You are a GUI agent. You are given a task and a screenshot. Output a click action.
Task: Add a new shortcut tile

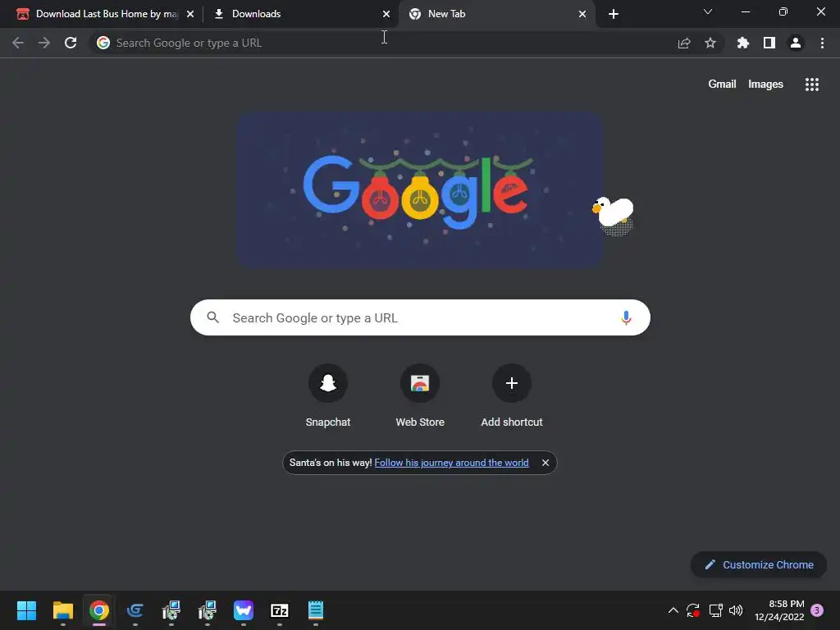(512, 395)
